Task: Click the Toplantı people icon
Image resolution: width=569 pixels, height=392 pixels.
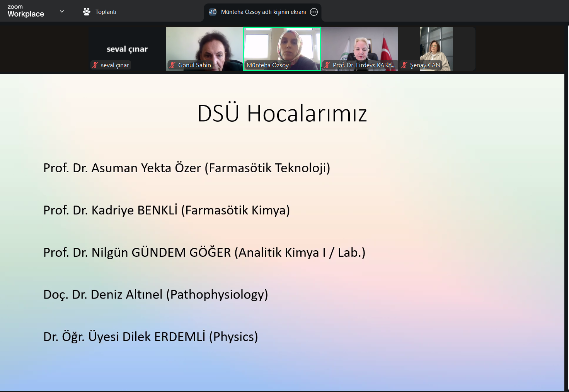Action: 87,12
